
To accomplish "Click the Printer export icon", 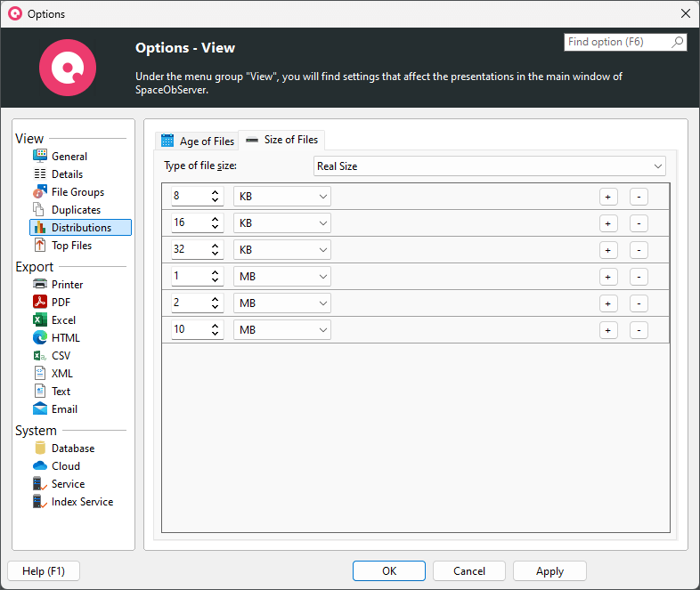I will [39, 285].
